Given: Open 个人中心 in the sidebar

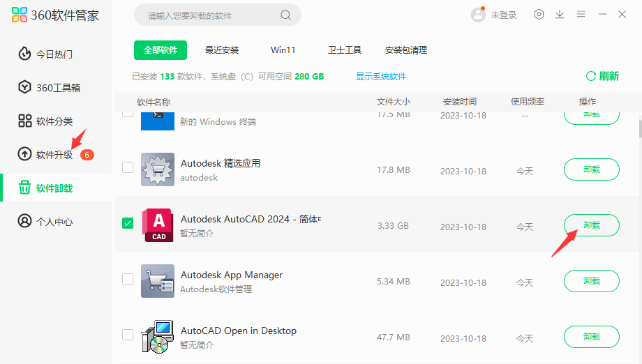Looking at the screenshot, I should click(56, 221).
